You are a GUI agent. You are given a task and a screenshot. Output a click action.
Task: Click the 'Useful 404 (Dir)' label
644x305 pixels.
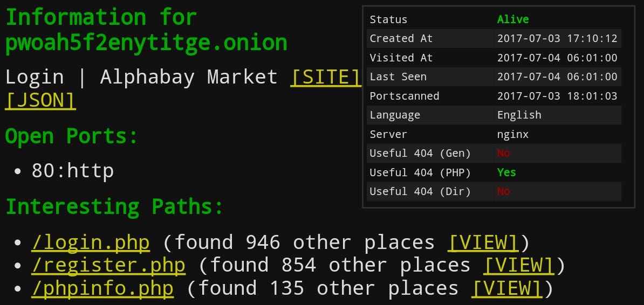click(x=420, y=192)
